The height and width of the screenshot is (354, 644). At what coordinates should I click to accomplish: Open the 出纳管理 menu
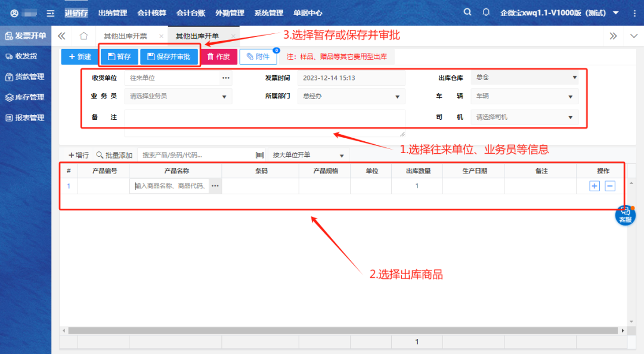(x=113, y=13)
